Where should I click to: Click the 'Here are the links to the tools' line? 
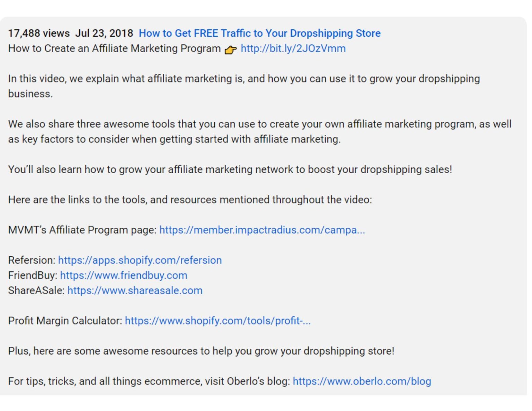[190, 200]
